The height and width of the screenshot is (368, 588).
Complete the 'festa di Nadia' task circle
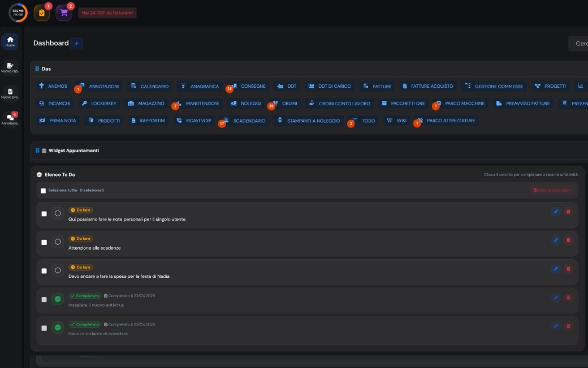(x=57, y=271)
